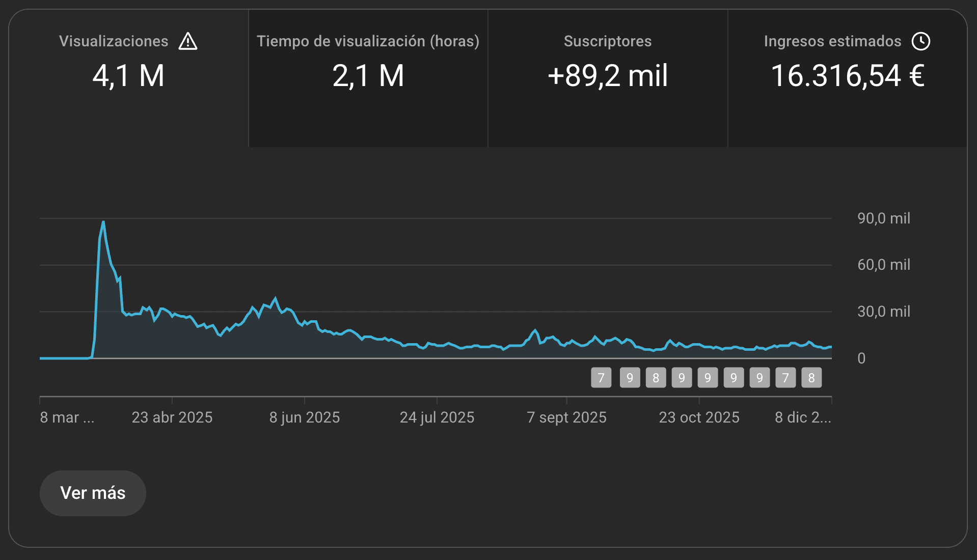
Task: Select the 8 marker between two 9 markers
Action: click(x=656, y=378)
